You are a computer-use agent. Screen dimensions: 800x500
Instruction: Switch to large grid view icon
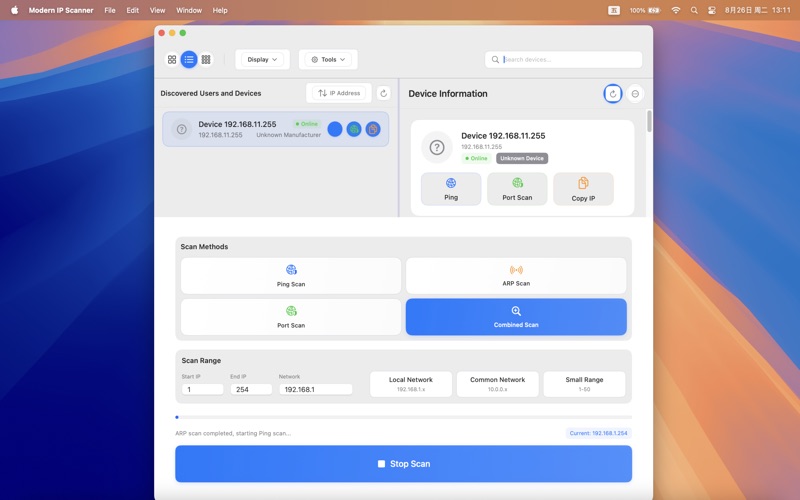tap(172, 60)
